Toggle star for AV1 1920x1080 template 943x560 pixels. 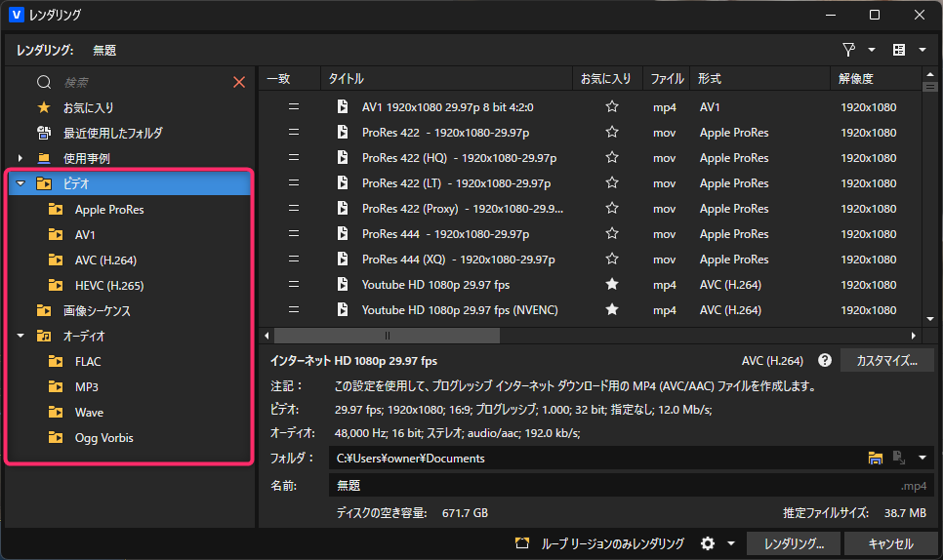[612, 107]
